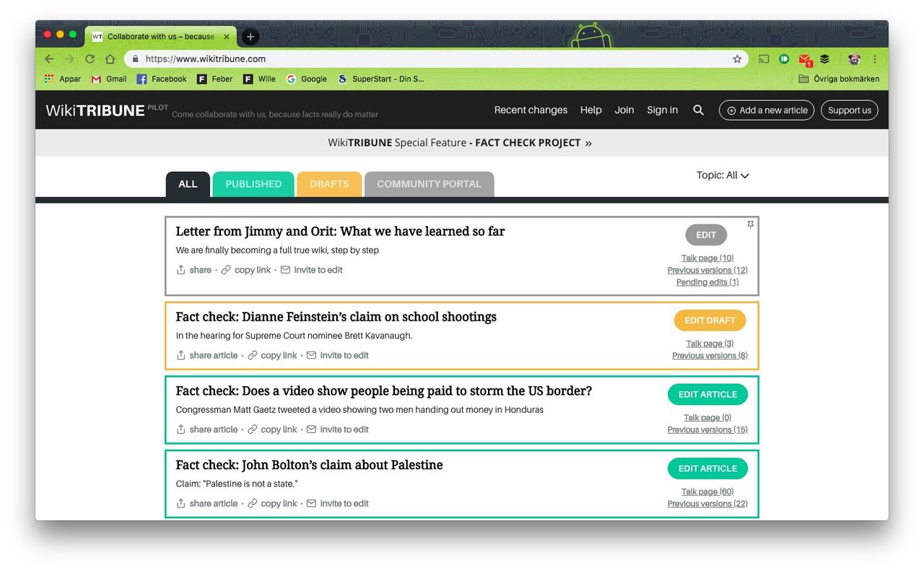Open the Feber bookmark
Image resolution: width=924 pixels, height=571 pixels.
[215, 79]
